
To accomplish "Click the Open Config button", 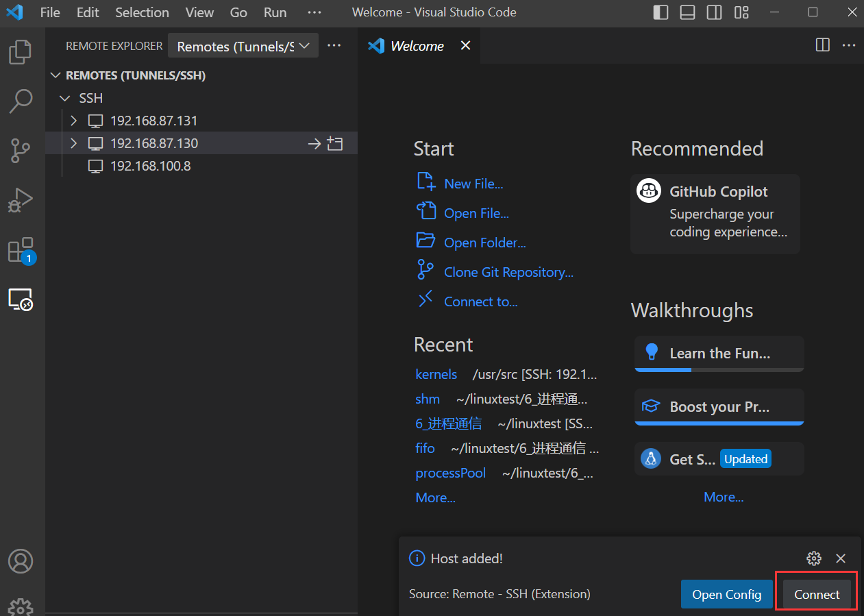I will 726,594.
